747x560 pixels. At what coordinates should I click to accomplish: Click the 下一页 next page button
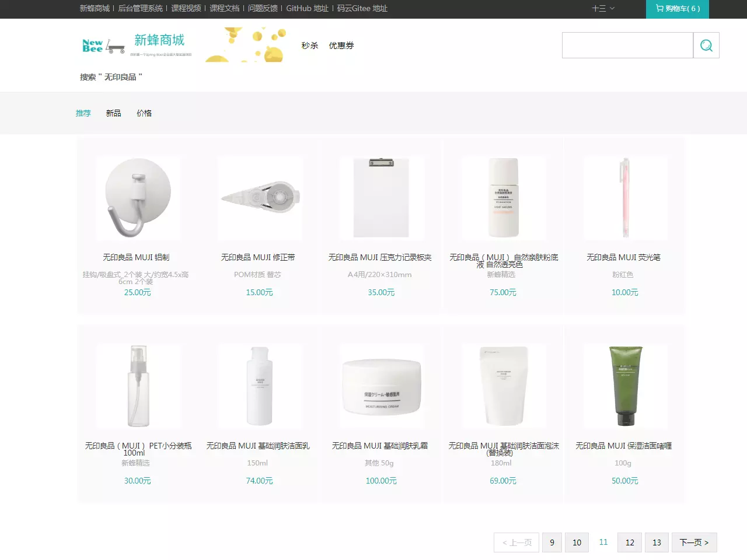click(694, 542)
